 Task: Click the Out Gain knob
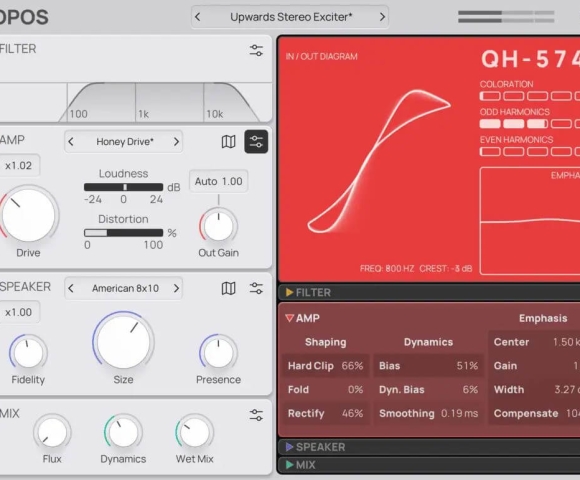coord(218,226)
